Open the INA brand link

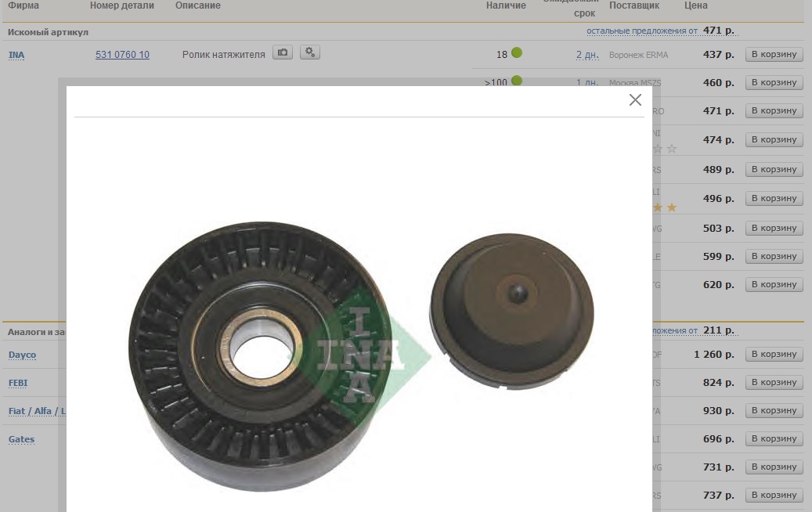click(x=16, y=55)
